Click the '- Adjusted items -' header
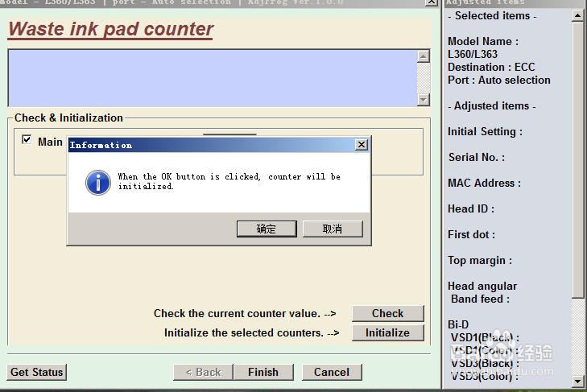This screenshot has height=392, width=587. [492, 106]
